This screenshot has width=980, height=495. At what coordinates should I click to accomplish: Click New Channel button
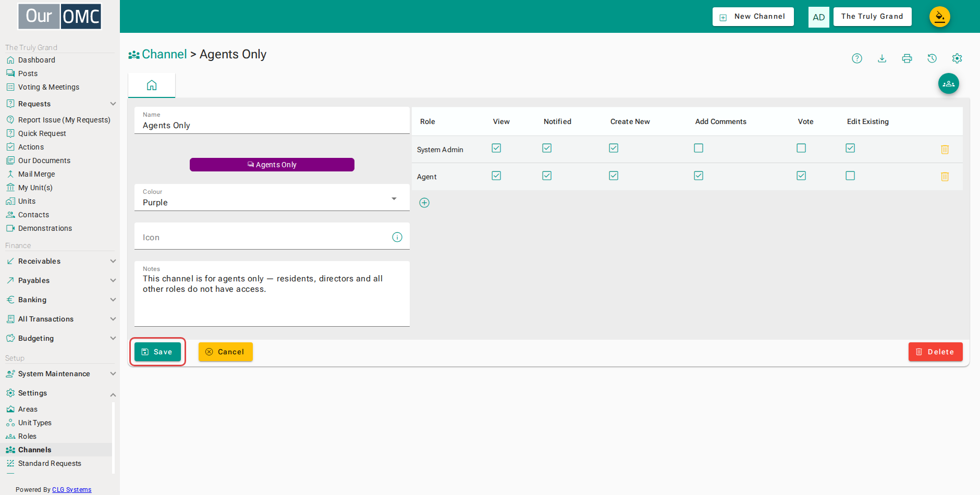click(x=753, y=17)
